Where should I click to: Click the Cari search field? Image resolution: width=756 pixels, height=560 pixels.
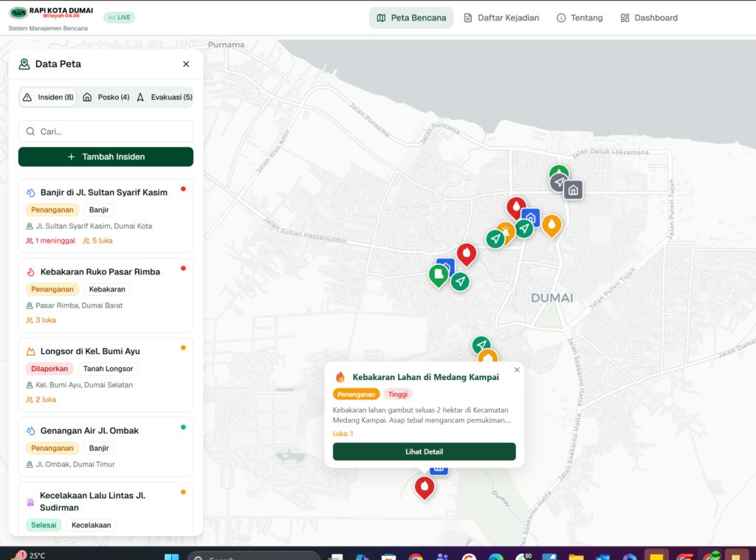tap(106, 131)
